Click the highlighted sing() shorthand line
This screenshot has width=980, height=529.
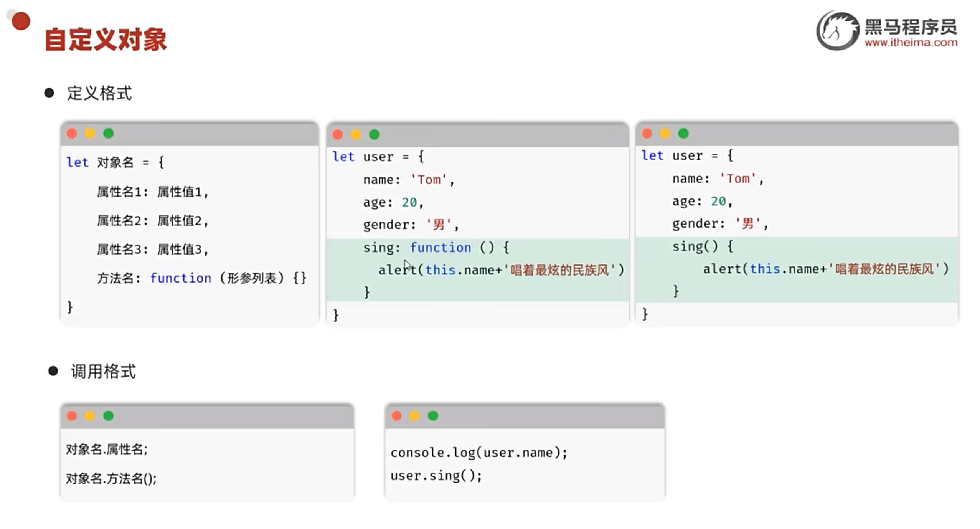(702, 246)
